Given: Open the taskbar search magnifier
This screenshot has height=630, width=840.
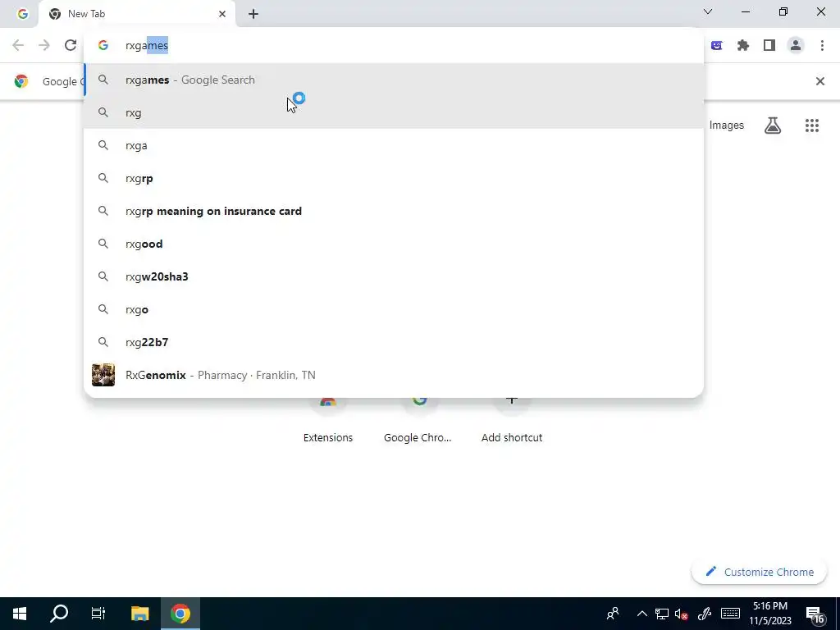Looking at the screenshot, I should [x=59, y=614].
